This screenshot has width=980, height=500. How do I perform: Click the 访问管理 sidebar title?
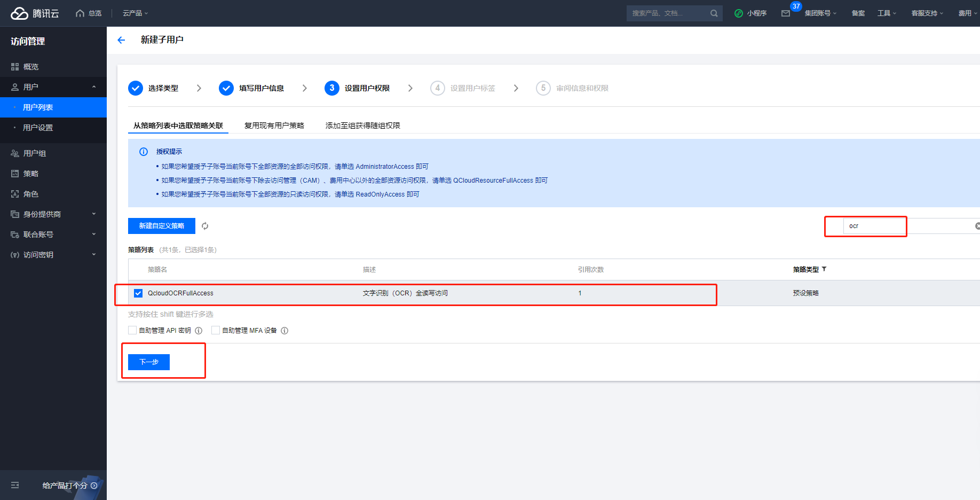point(28,41)
